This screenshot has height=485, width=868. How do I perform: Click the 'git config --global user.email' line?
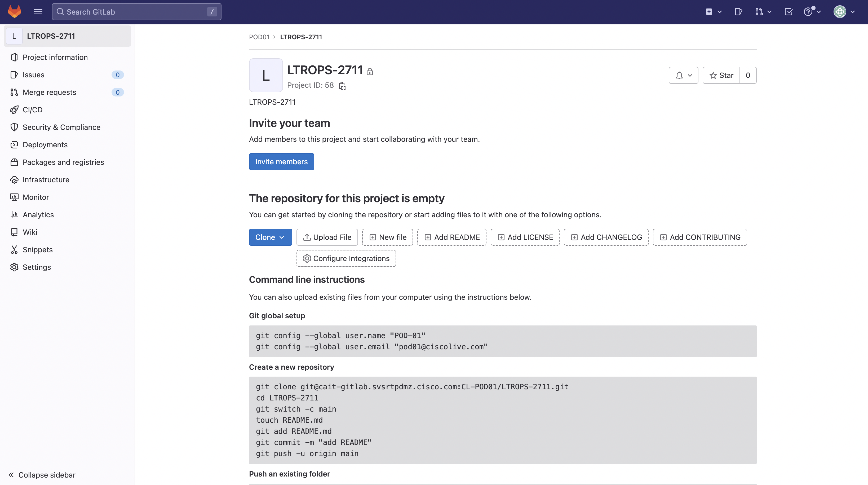coord(372,347)
